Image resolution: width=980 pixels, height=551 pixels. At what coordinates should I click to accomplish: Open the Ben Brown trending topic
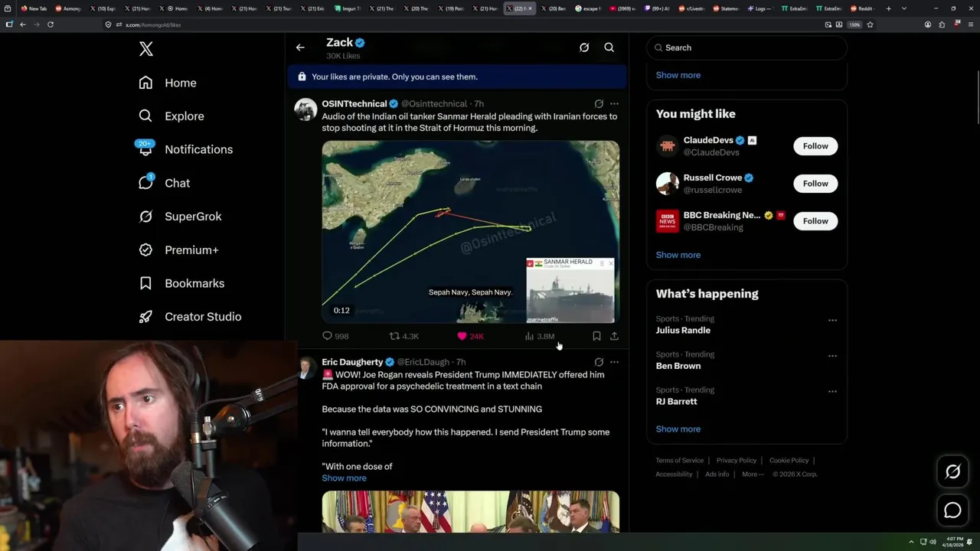click(678, 366)
